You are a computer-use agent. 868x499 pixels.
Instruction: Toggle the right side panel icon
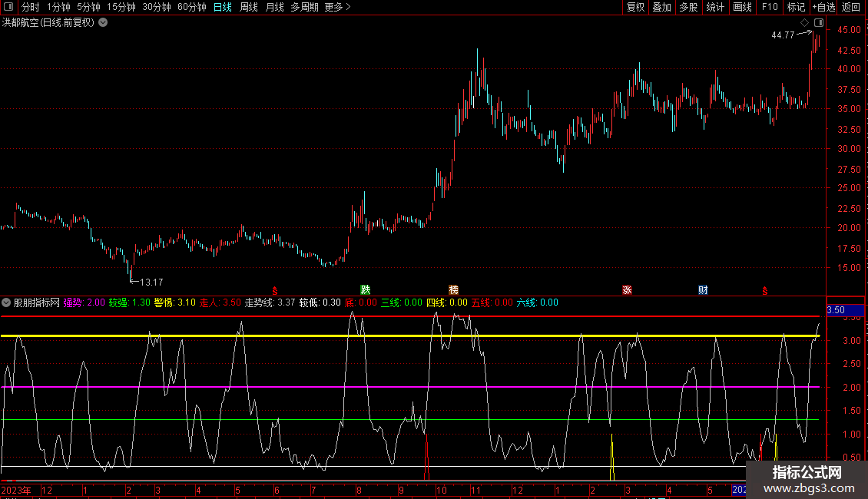[x=819, y=23]
